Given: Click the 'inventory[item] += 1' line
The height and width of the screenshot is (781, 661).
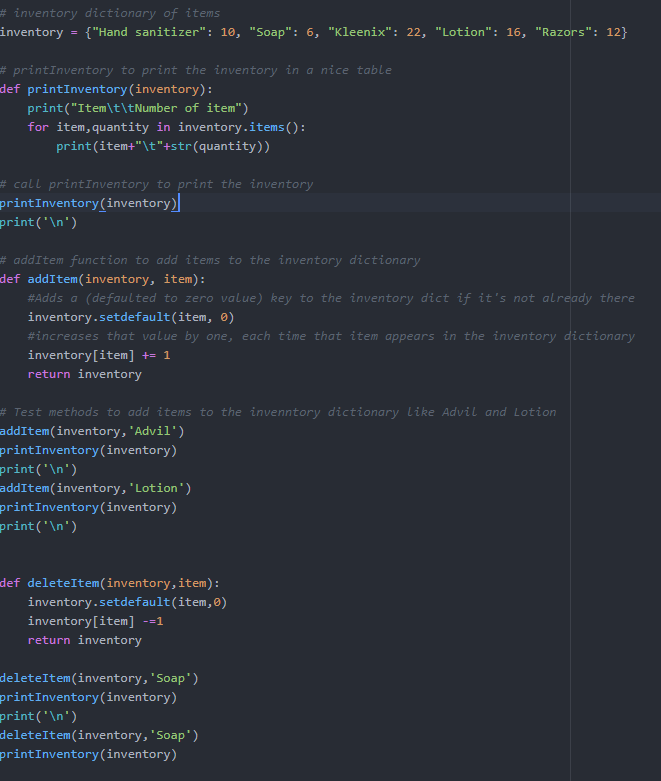Looking at the screenshot, I should pyautogui.click(x=99, y=355).
